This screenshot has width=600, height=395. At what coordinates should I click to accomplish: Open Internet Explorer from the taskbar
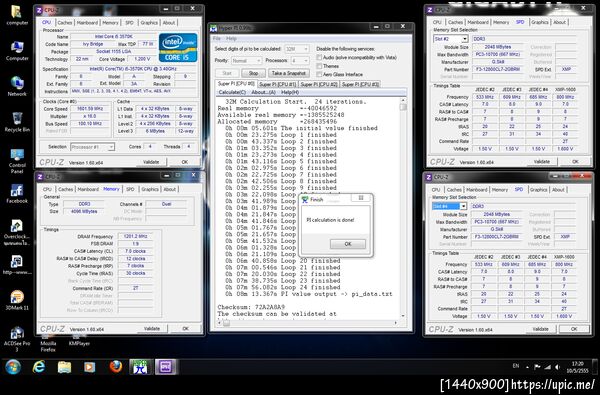click(x=39, y=367)
